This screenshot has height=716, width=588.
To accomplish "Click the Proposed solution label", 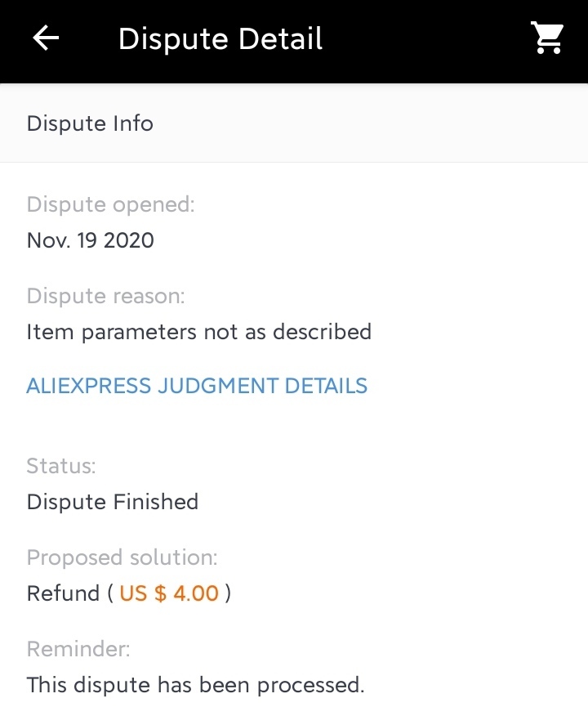I will click(122, 557).
